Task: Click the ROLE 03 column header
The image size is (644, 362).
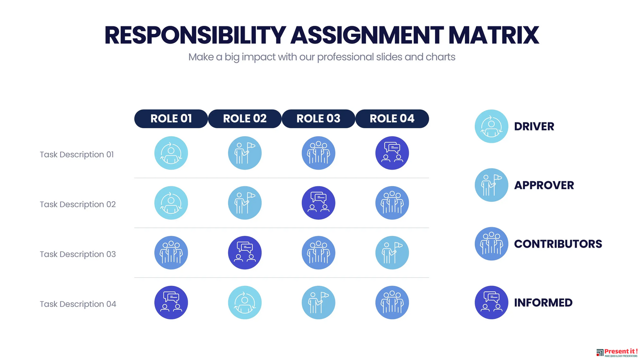Action: click(318, 119)
